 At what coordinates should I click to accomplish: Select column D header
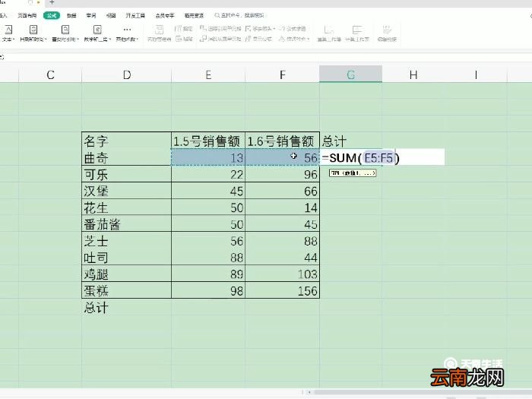coord(127,74)
